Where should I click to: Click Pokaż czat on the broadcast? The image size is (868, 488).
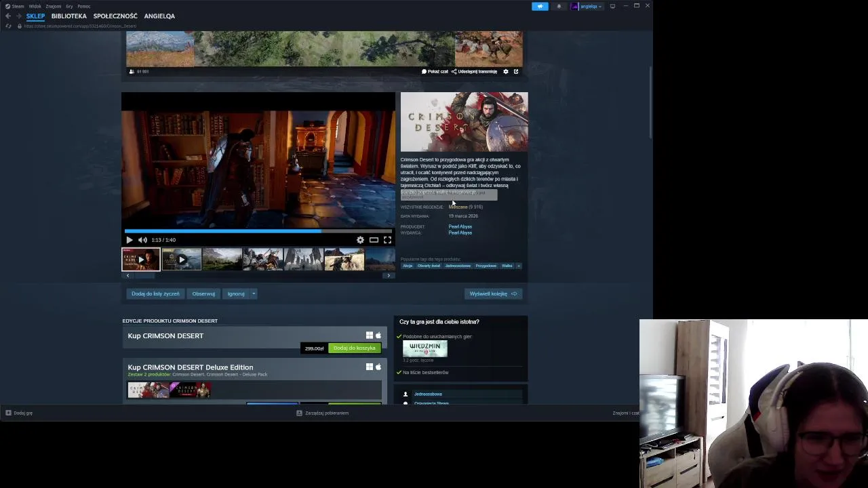[435, 71]
